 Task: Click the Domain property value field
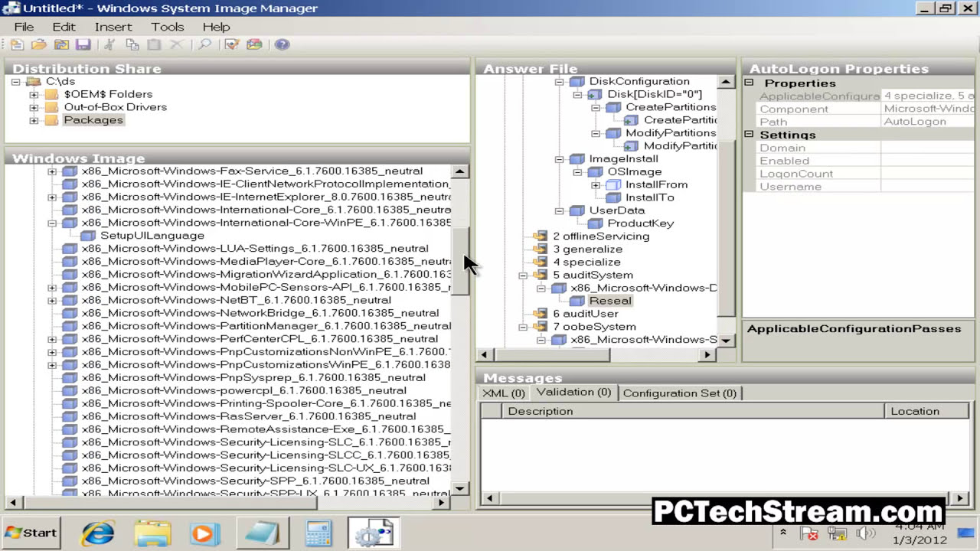coord(928,148)
